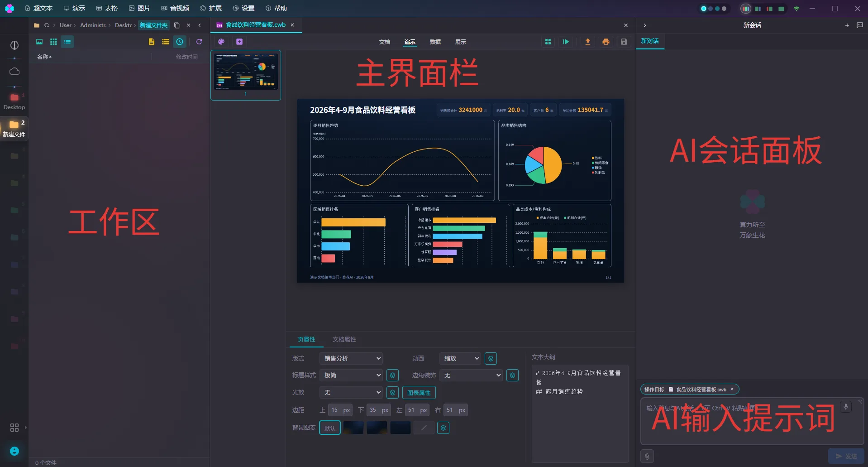
Task: Open the 超文本 menu
Action: pos(39,8)
